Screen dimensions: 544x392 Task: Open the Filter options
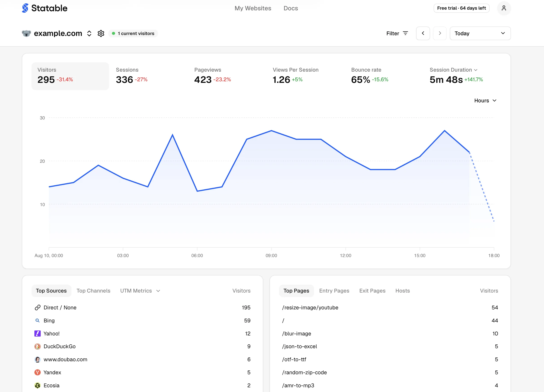tap(397, 33)
